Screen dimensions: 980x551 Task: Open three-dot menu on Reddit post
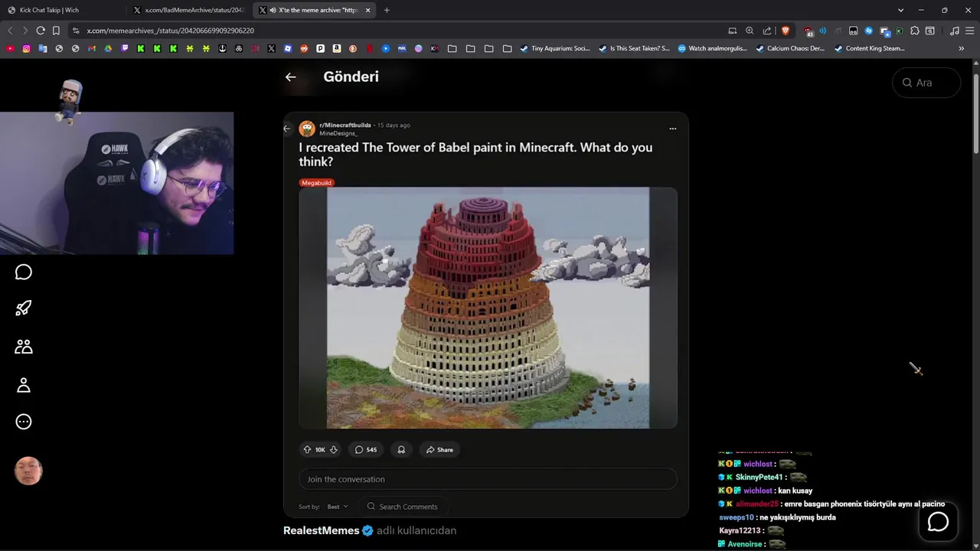tap(672, 129)
